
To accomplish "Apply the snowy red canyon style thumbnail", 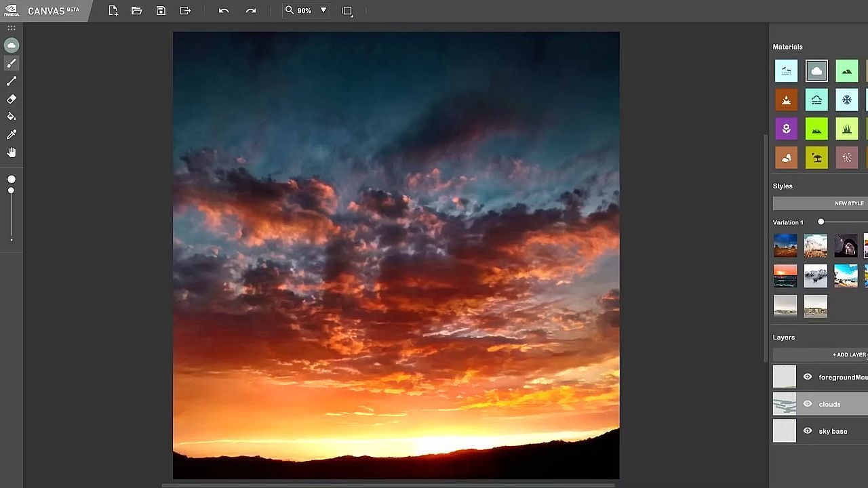I will point(816,246).
